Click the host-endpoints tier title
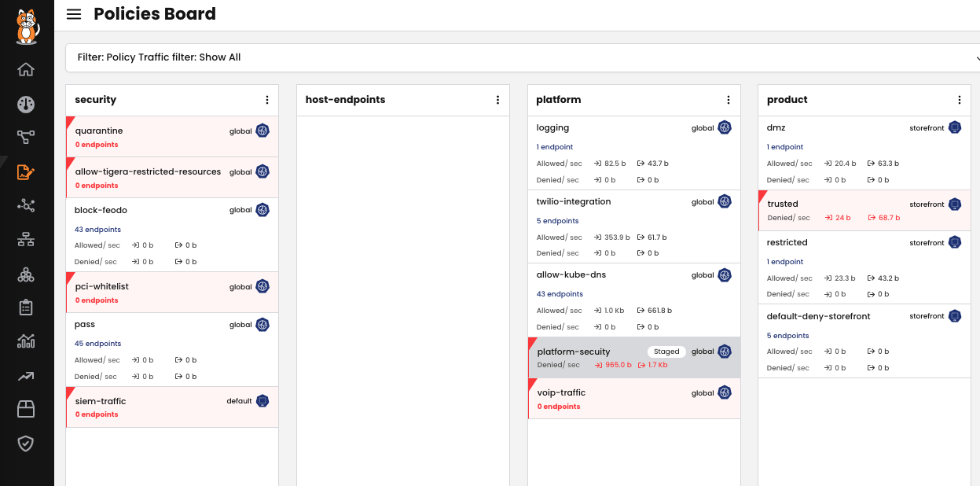Viewport: 980px width, 486px height. [x=345, y=100]
